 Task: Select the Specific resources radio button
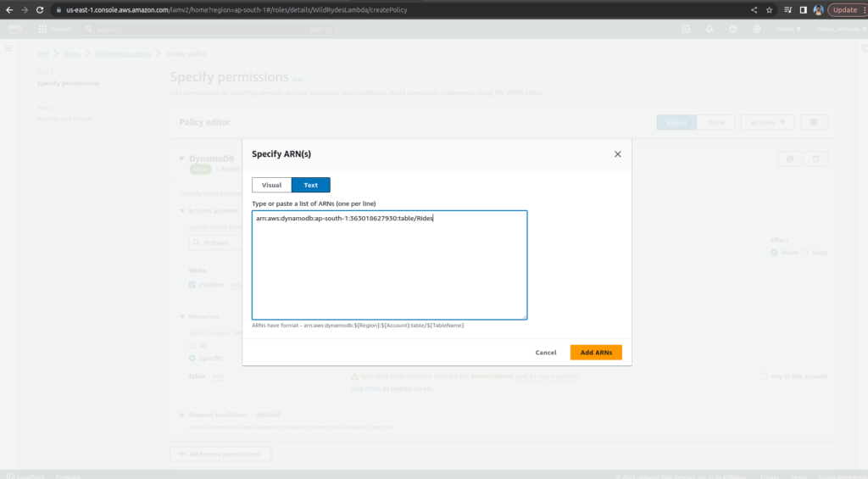tap(192, 359)
